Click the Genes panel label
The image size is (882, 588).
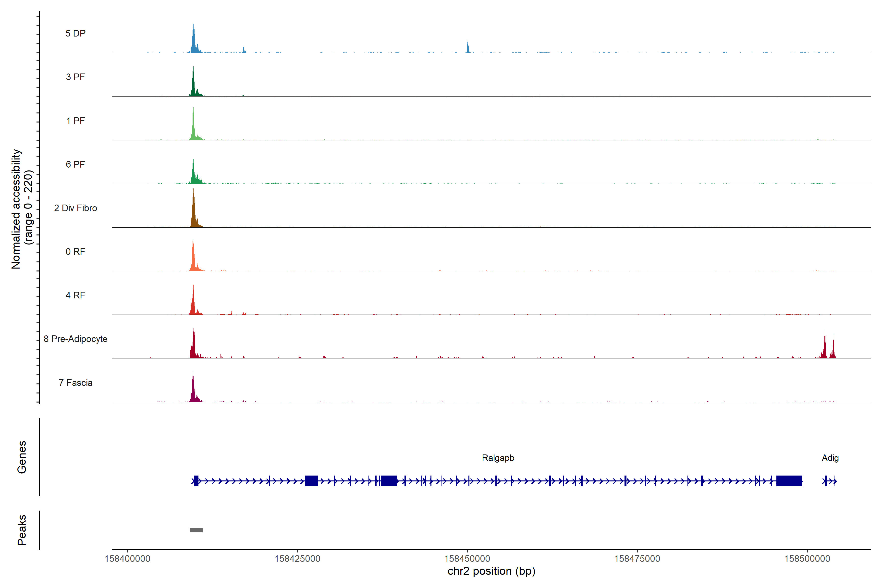tap(22, 457)
